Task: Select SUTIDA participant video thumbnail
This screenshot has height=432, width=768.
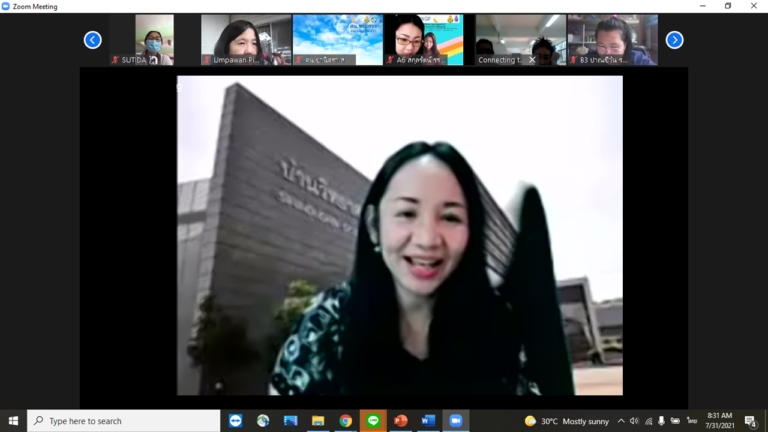Action: tap(141, 40)
